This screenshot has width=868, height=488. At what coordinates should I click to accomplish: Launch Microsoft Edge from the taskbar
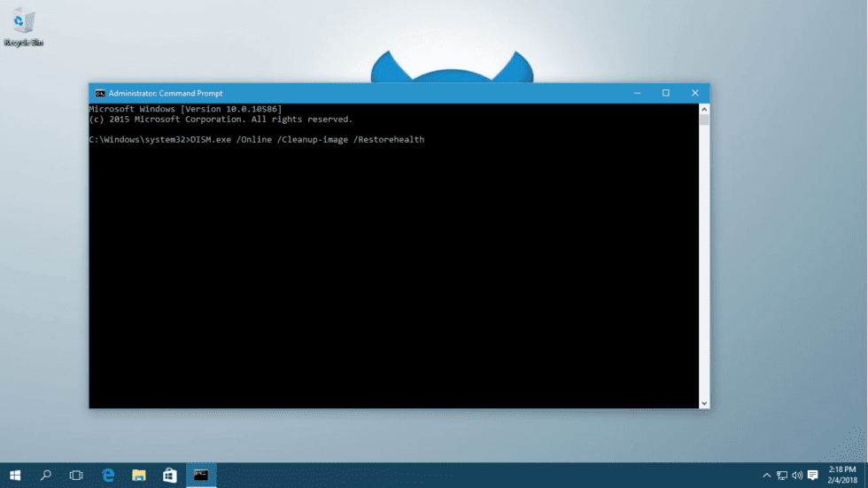tap(108, 476)
